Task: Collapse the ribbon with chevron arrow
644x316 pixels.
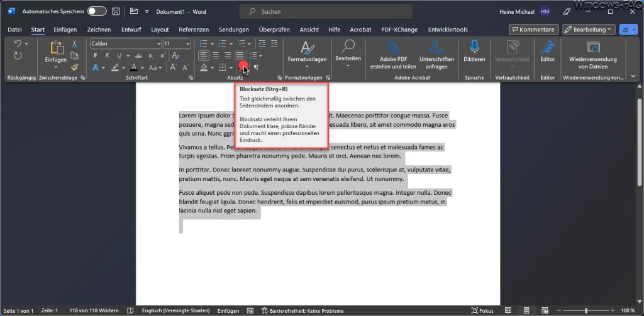Action: click(633, 77)
